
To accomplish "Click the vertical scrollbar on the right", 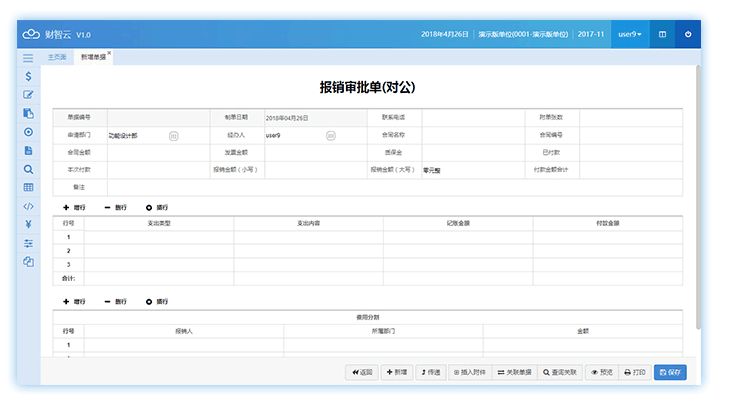I will click(x=698, y=197).
